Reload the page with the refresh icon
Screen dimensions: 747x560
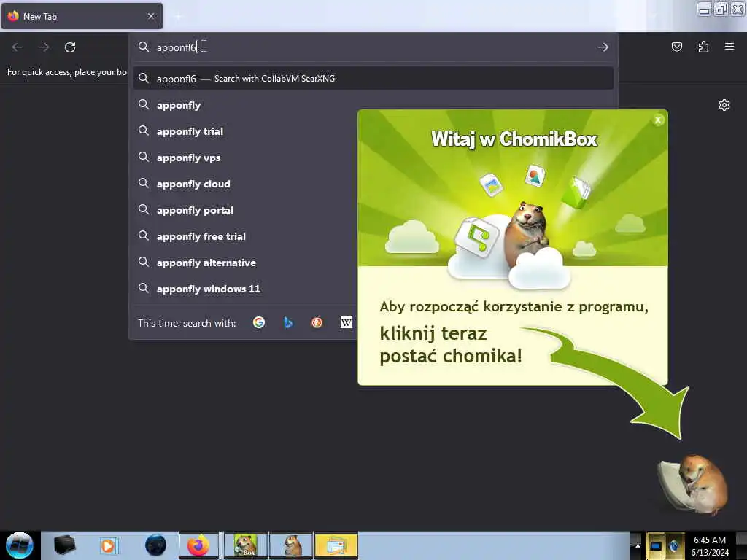coord(70,47)
